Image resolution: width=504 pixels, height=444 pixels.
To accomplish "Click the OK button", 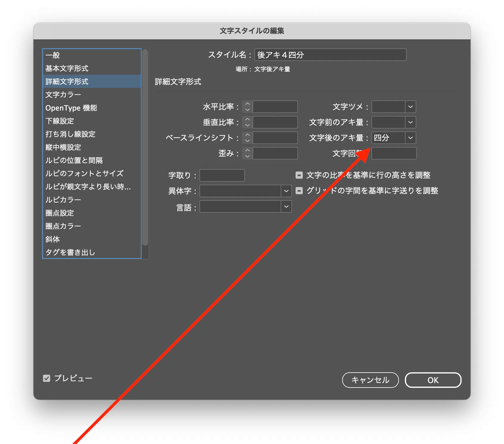I will (433, 380).
